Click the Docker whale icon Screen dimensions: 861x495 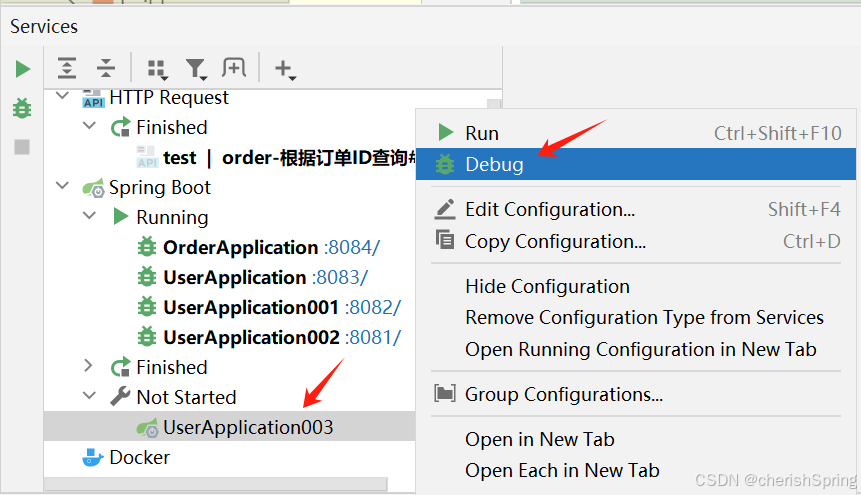point(92,457)
